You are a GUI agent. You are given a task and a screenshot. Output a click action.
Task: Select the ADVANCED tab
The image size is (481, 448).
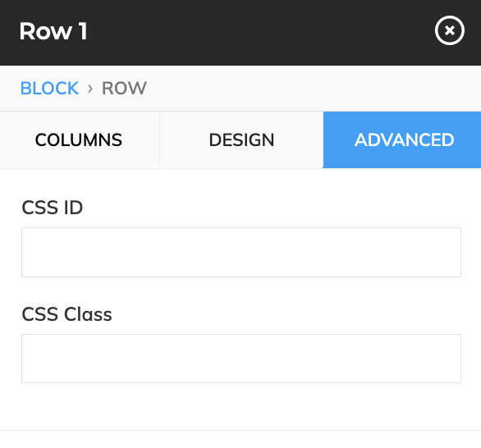pos(402,139)
